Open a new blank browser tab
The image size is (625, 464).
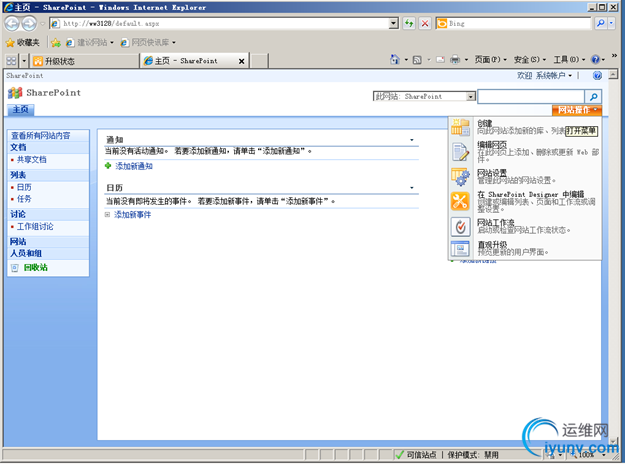(259, 61)
